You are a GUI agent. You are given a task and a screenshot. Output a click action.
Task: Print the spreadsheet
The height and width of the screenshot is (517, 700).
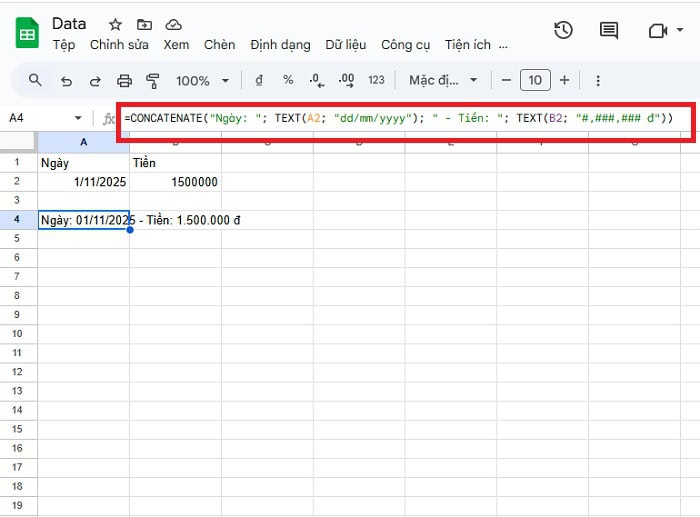tap(124, 80)
